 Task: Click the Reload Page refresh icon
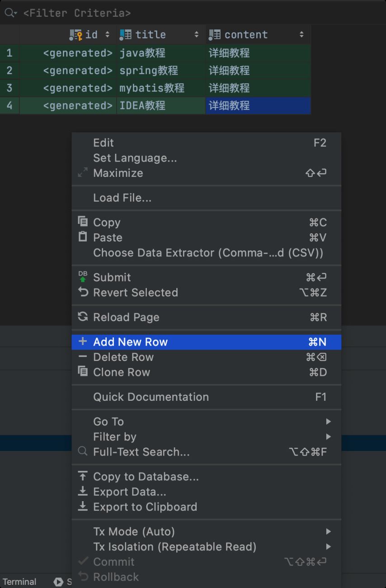click(83, 317)
